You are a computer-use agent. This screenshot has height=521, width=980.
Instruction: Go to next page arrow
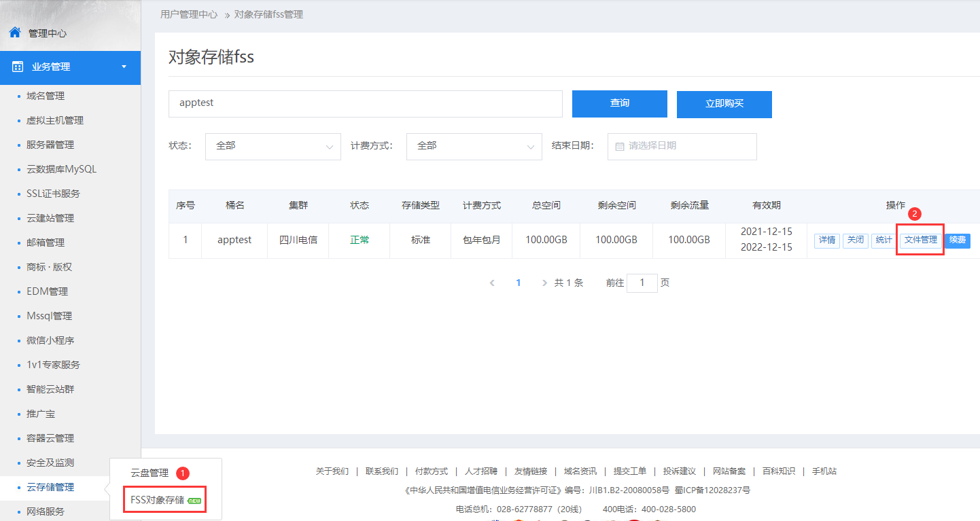click(x=544, y=283)
